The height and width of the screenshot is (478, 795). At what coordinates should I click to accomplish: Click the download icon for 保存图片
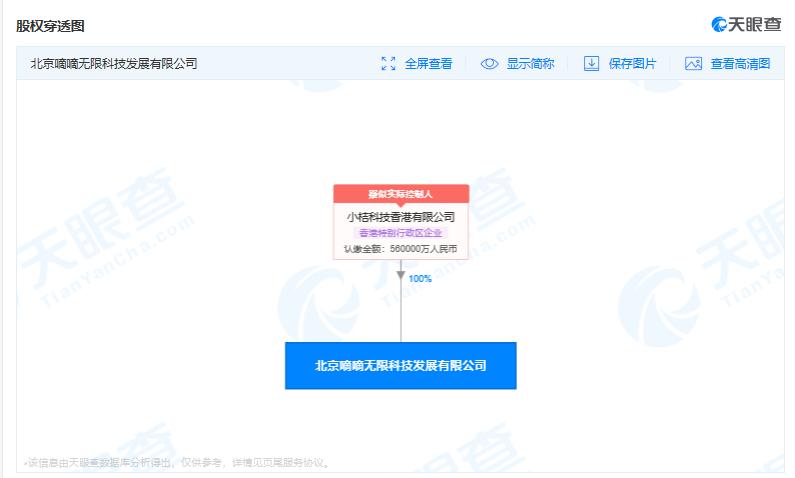click(591, 63)
